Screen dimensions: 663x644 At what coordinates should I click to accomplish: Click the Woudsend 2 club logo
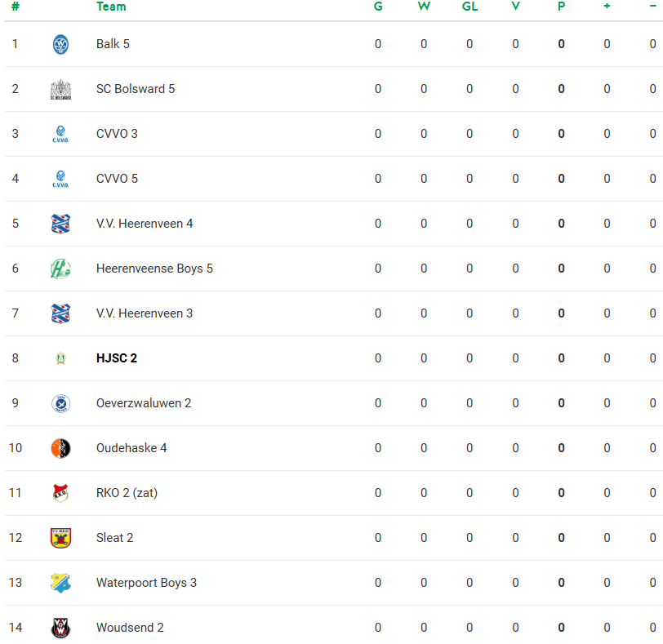tap(60, 628)
